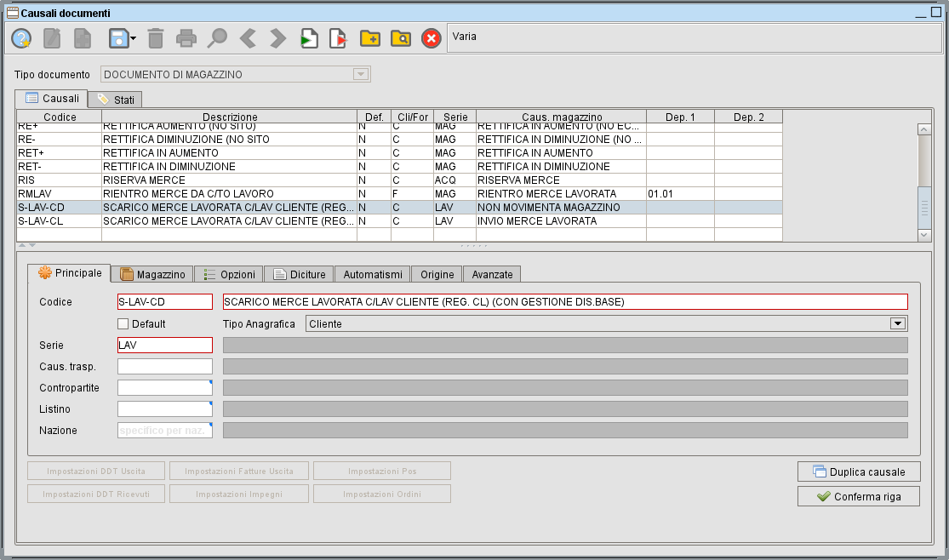Screen dimensions: 949x560
Task: Open the Tipo Anagrafica dropdown
Action: click(896, 323)
